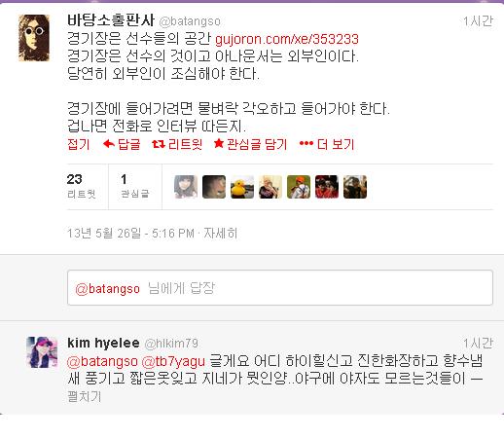Screen dimensions: 504x438
Task: Focus the reply to @batangso field
Action: pos(280,287)
